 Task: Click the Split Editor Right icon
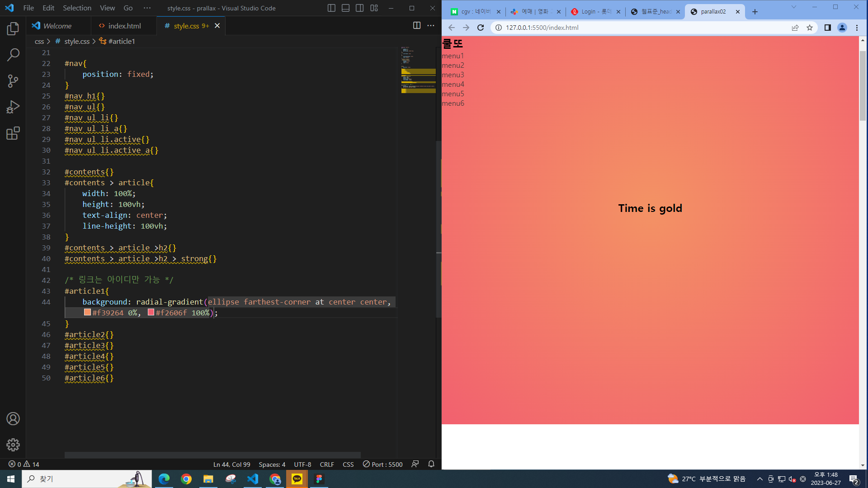(x=416, y=26)
